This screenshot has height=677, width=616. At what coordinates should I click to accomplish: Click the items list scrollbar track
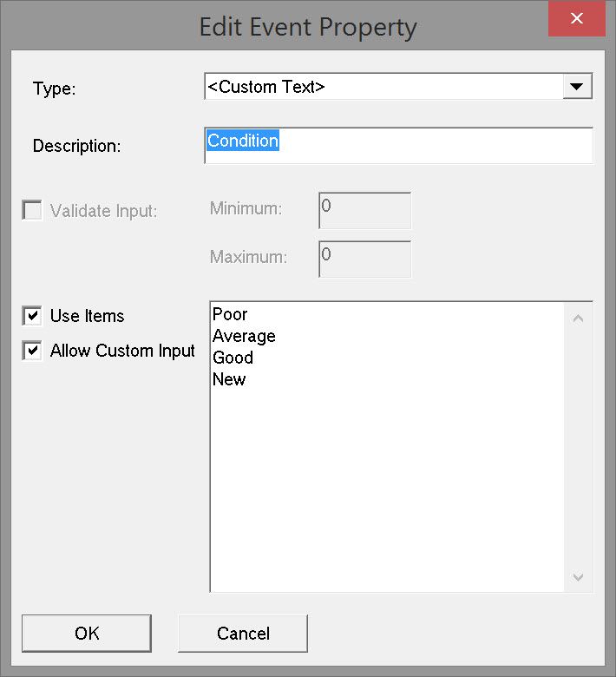click(x=579, y=447)
